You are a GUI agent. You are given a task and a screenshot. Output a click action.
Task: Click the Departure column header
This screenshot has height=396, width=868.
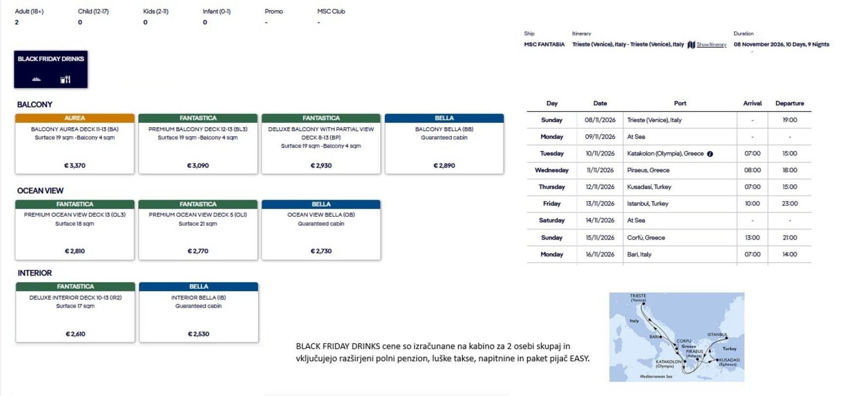click(790, 103)
